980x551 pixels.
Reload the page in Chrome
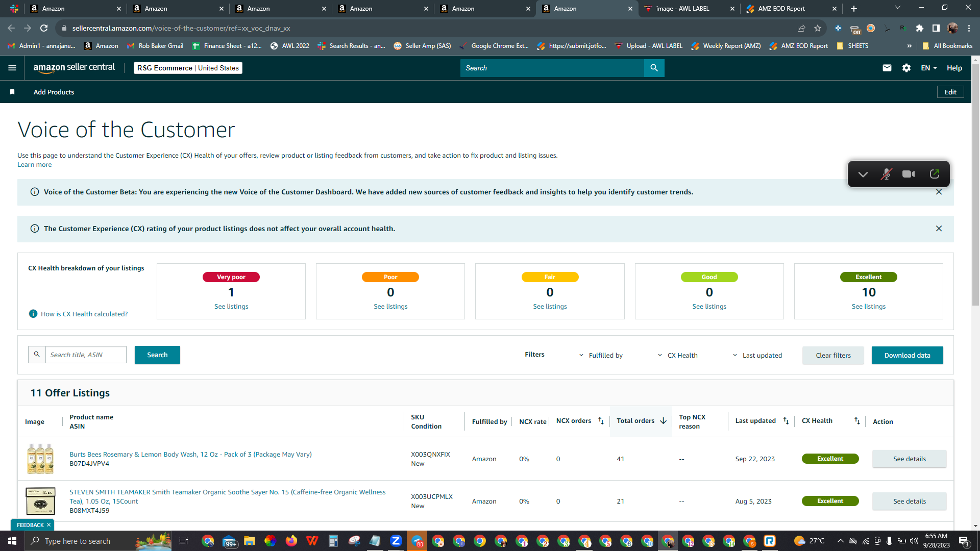pyautogui.click(x=44, y=28)
